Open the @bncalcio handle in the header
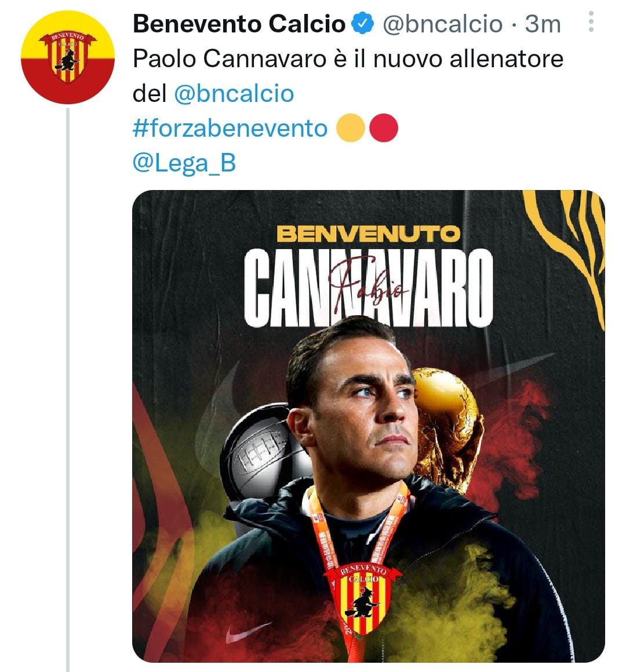This screenshot has width=626, height=672. click(442, 24)
